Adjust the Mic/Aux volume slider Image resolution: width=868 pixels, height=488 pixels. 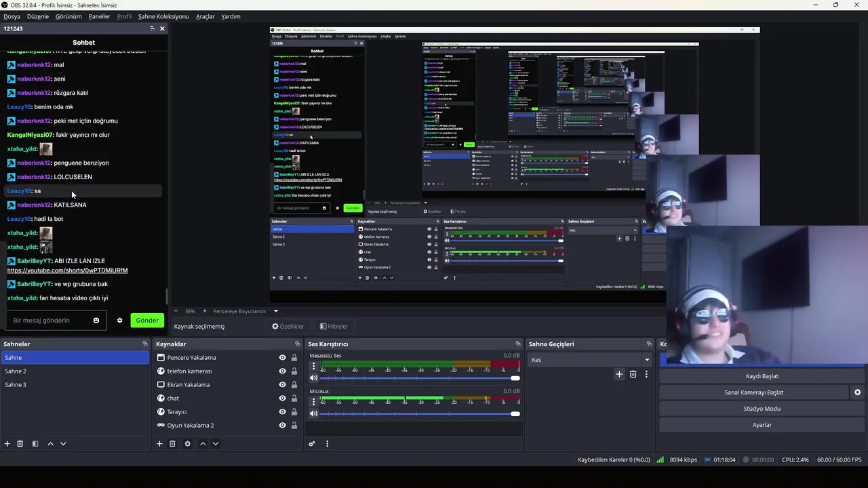pos(420,413)
